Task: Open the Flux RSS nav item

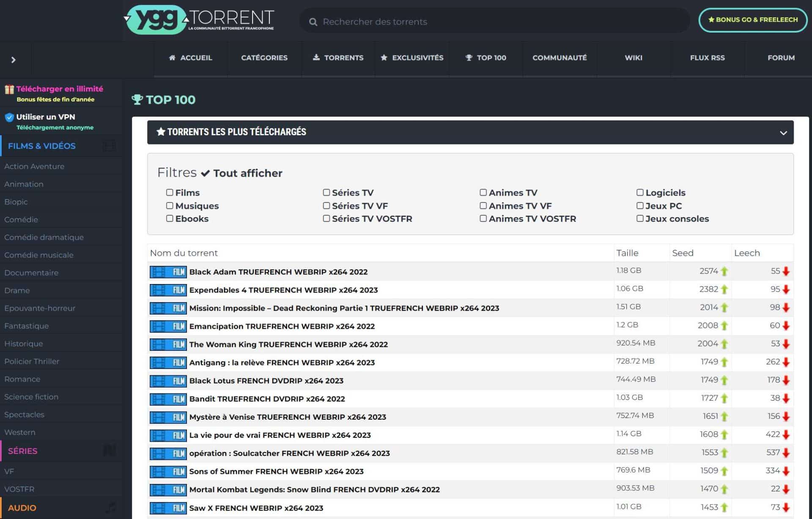Action: [x=707, y=58]
